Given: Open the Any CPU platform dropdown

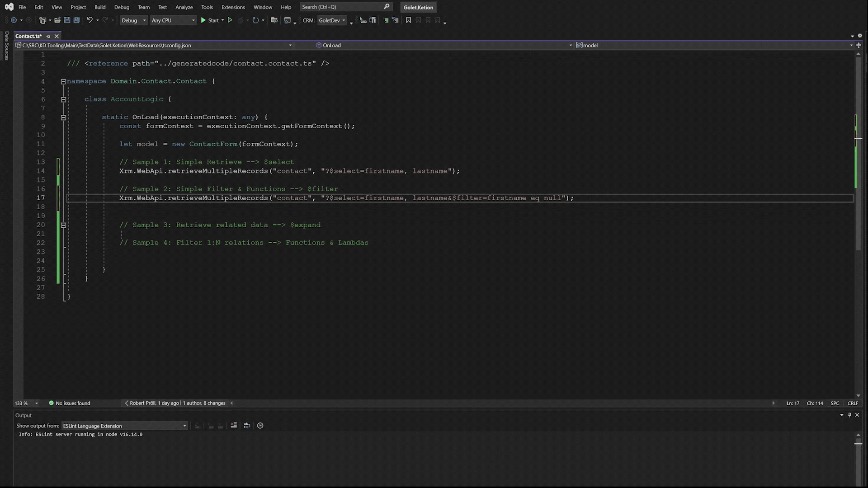Looking at the screenshot, I should (x=173, y=20).
